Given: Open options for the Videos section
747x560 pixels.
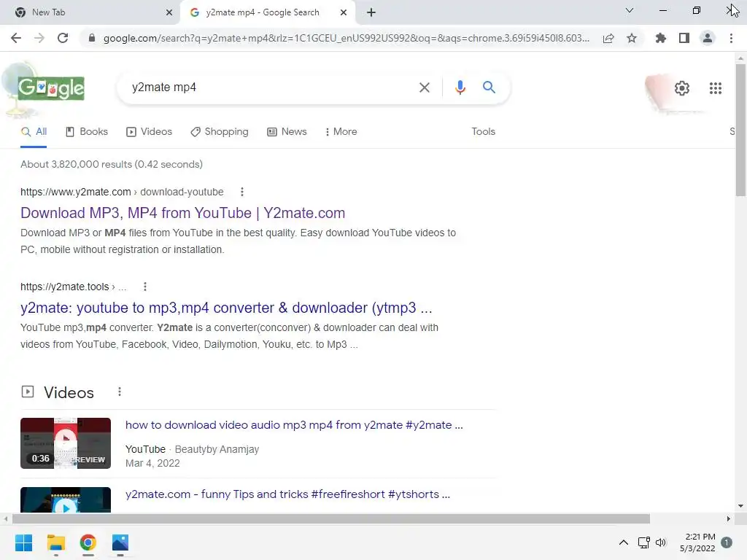Looking at the screenshot, I should [x=119, y=392].
